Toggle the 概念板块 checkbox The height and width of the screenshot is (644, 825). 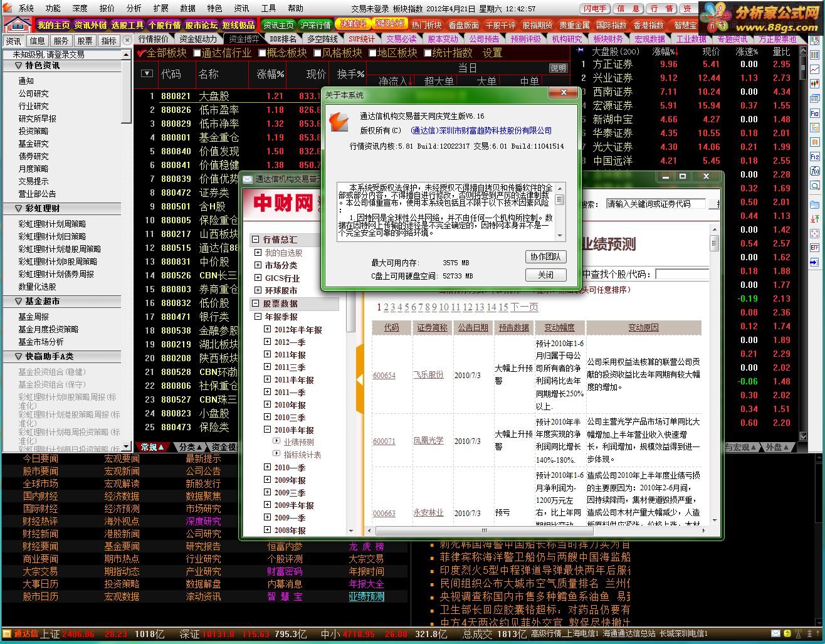click(x=262, y=53)
